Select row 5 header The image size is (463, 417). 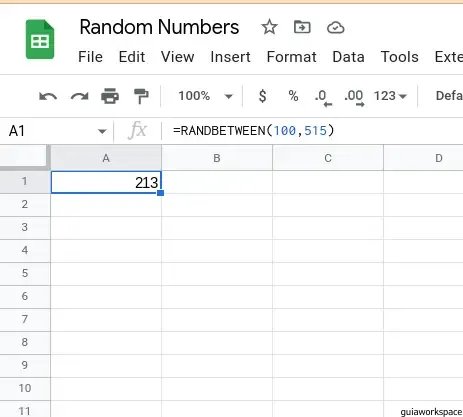pos(25,273)
